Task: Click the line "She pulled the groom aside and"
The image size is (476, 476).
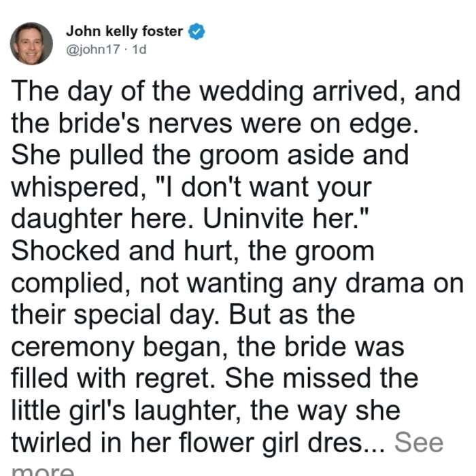Action: click(x=209, y=156)
